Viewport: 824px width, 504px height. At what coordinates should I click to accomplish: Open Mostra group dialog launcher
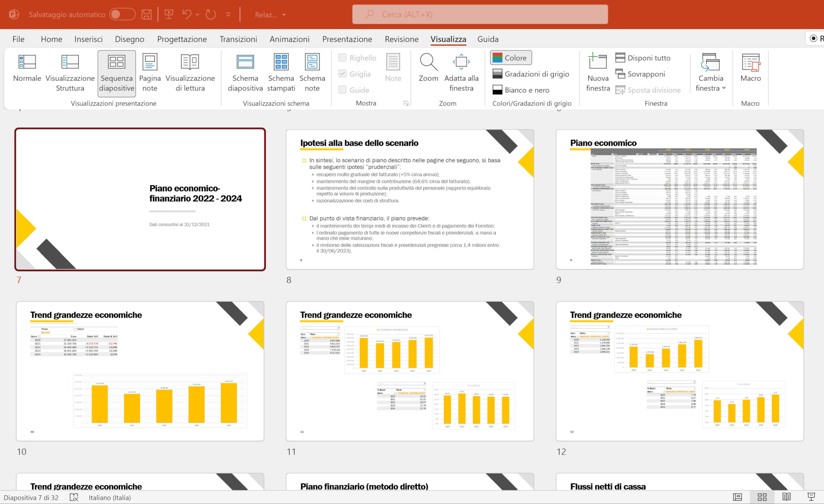406,103
